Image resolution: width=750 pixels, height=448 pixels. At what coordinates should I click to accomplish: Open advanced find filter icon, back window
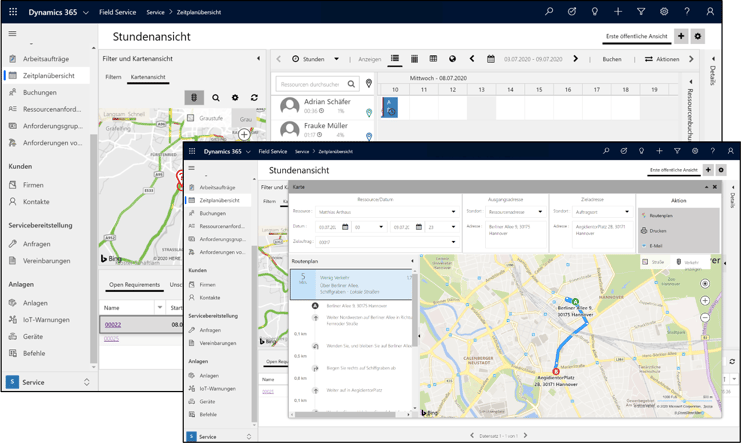pyautogui.click(x=641, y=11)
